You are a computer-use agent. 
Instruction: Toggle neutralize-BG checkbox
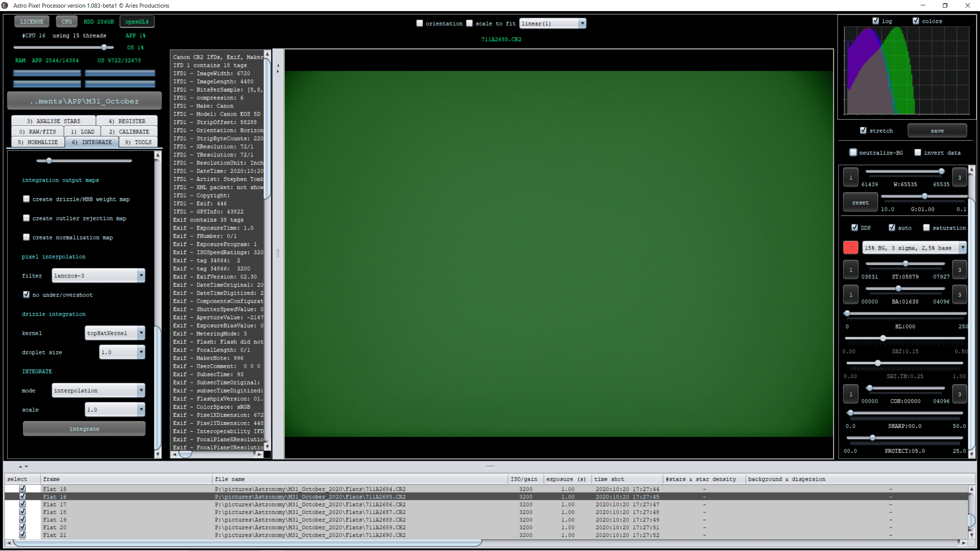pyautogui.click(x=853, y=152)
